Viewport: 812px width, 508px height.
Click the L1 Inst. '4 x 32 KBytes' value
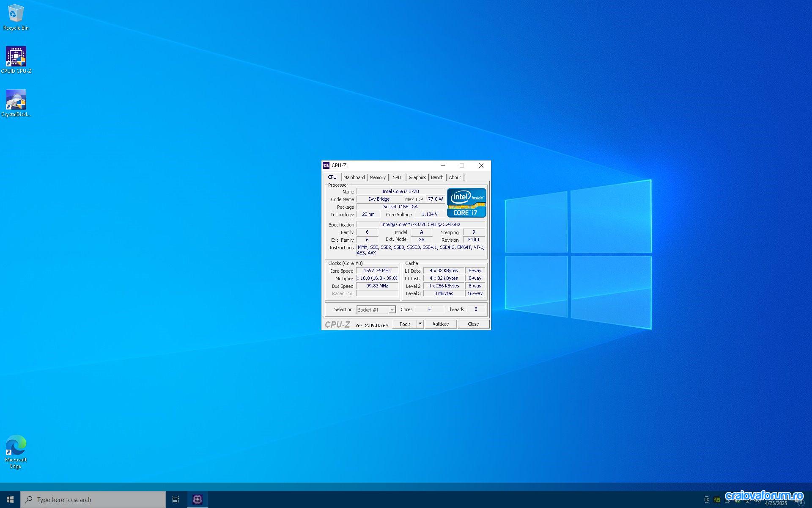444,278
